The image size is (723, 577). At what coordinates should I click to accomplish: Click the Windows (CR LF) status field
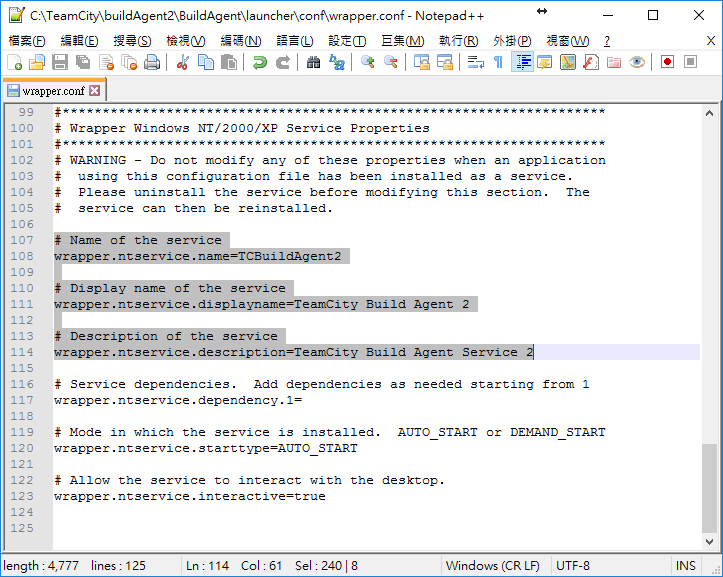493,565
